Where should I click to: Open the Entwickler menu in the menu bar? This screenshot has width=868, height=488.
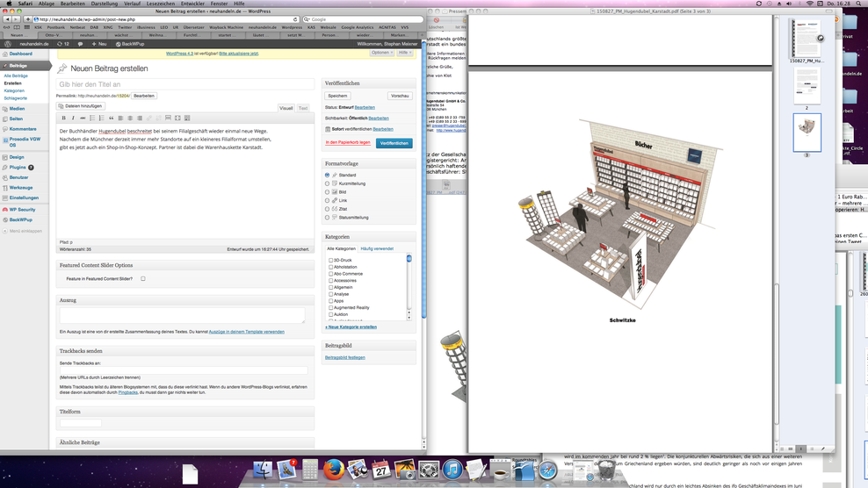pos(192,4)
